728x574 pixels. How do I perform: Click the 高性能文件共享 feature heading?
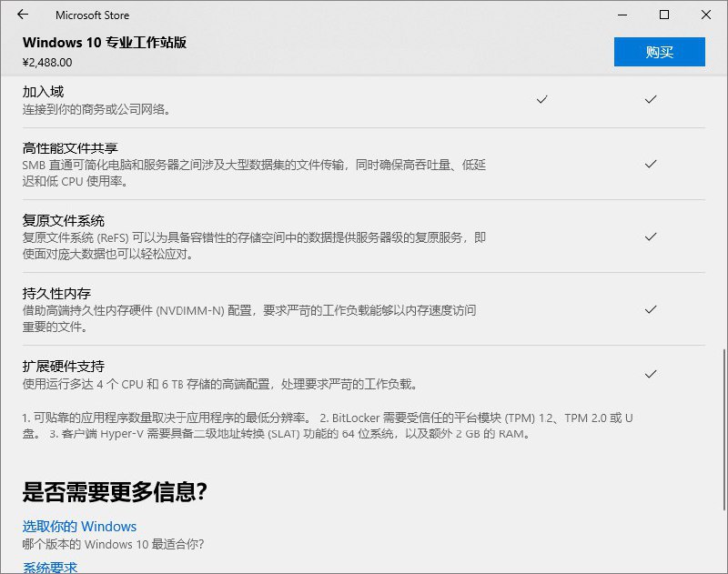pyautogui.click(x=70, y=148)
